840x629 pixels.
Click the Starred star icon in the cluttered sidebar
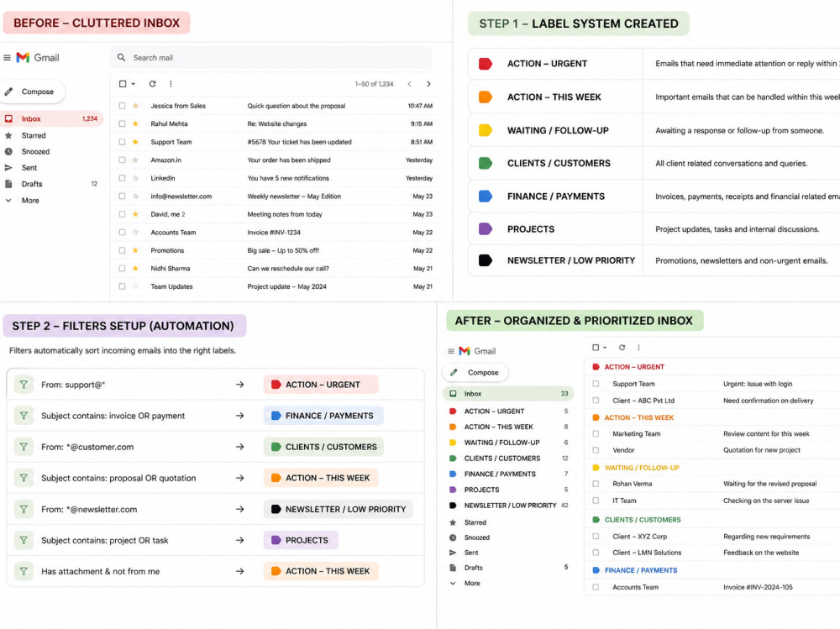click(8, 135)
